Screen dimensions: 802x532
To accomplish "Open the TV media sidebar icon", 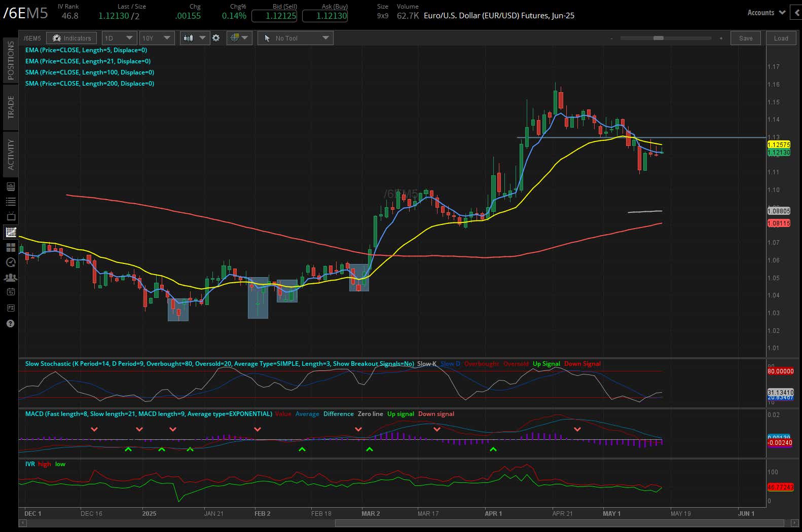I will tap(11, 217).
